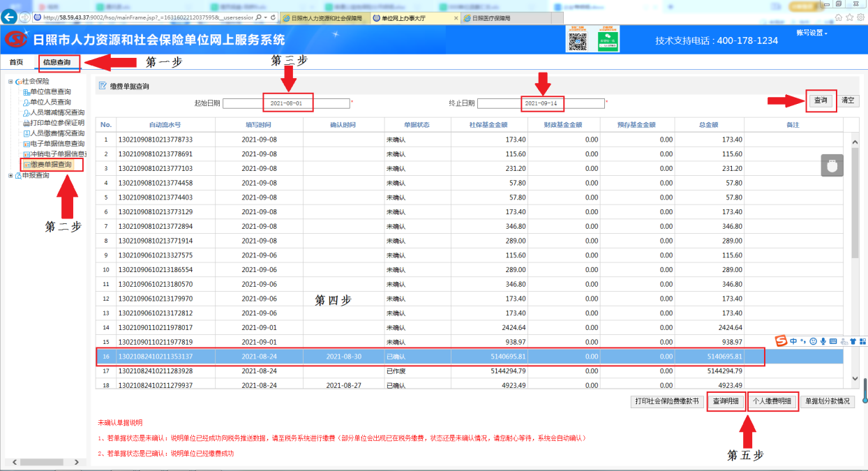868x471 pixels.
Task: Click the QR code image in header
Action: [x=576, y=41]
